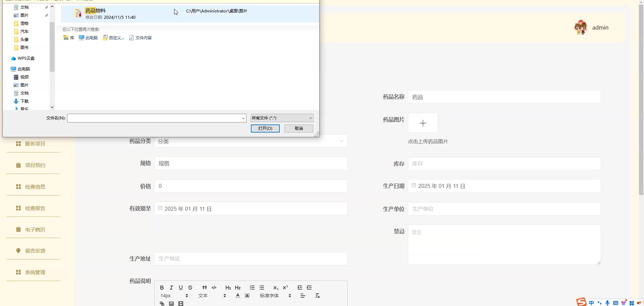Underline text using the editor toolbar
644x306 pixels.
pyautogui.click(x=181, y=288)
